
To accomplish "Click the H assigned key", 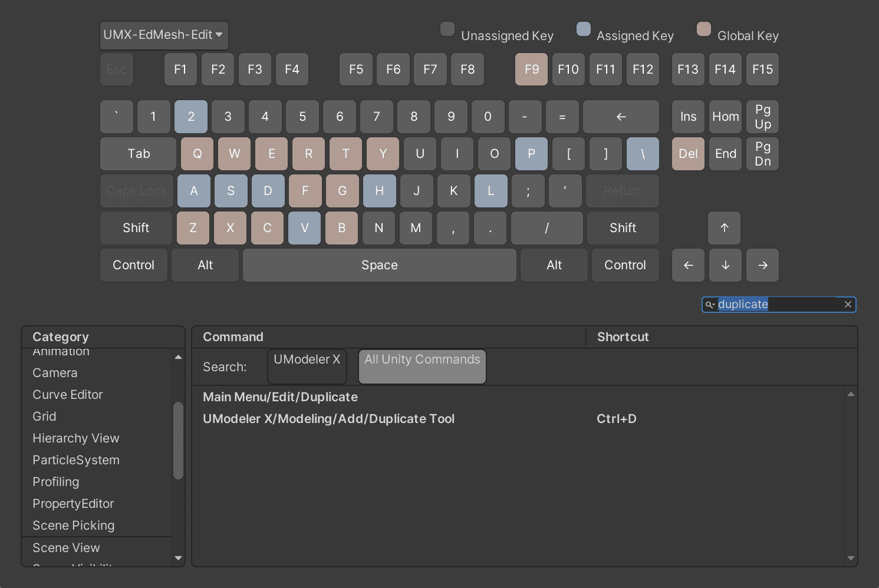I will [x=379, y=191].
